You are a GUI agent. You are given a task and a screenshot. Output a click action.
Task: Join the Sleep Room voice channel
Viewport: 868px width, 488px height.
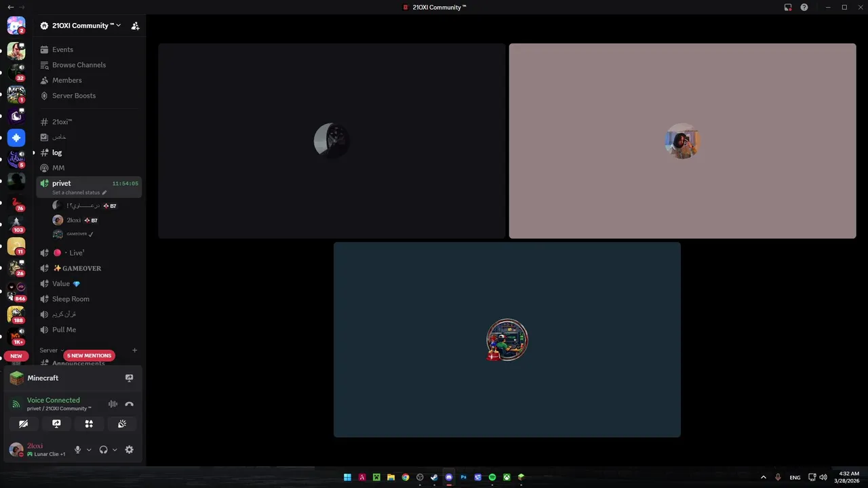[89, 299]
